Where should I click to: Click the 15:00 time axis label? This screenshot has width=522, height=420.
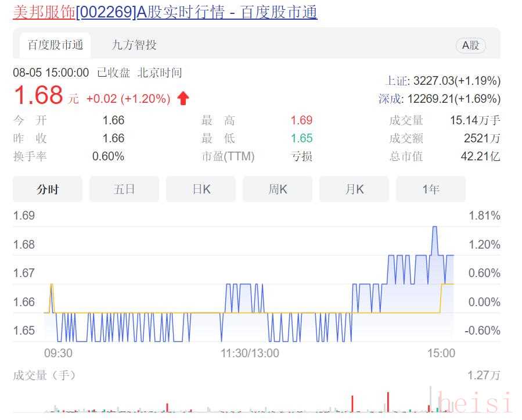[441, 353]
